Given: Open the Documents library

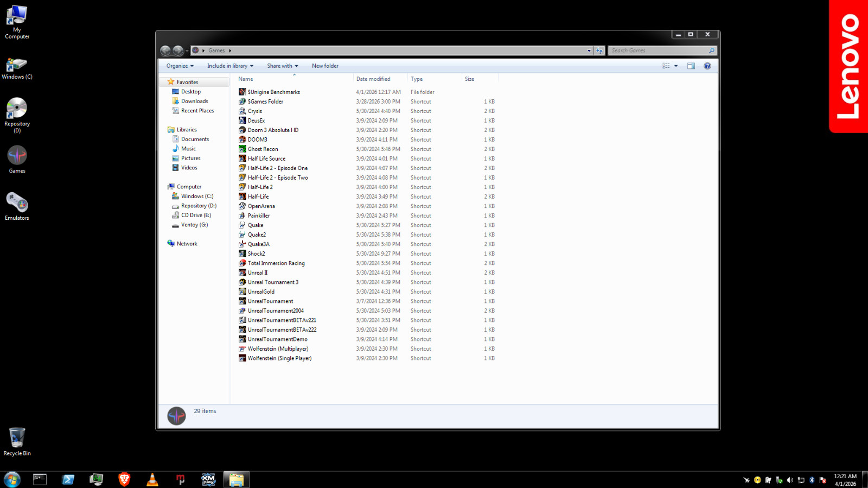Looking at the screenshot, I should 195,140.
